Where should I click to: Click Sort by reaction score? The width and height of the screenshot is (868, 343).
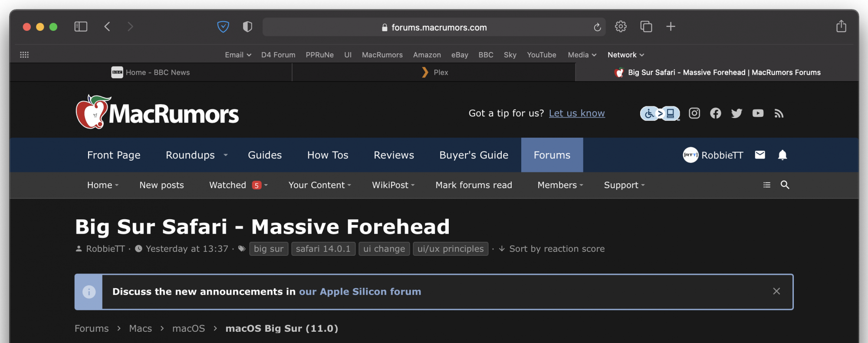552,249
